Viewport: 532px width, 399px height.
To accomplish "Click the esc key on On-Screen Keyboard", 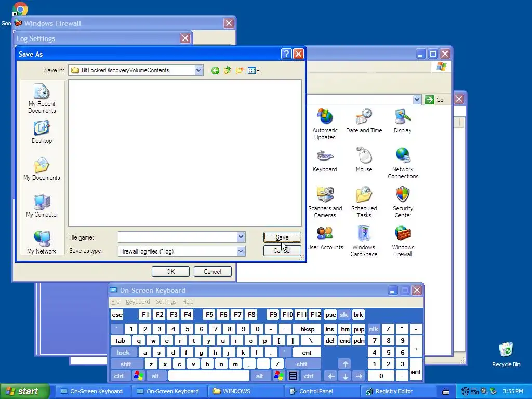I will coord(117,315).
